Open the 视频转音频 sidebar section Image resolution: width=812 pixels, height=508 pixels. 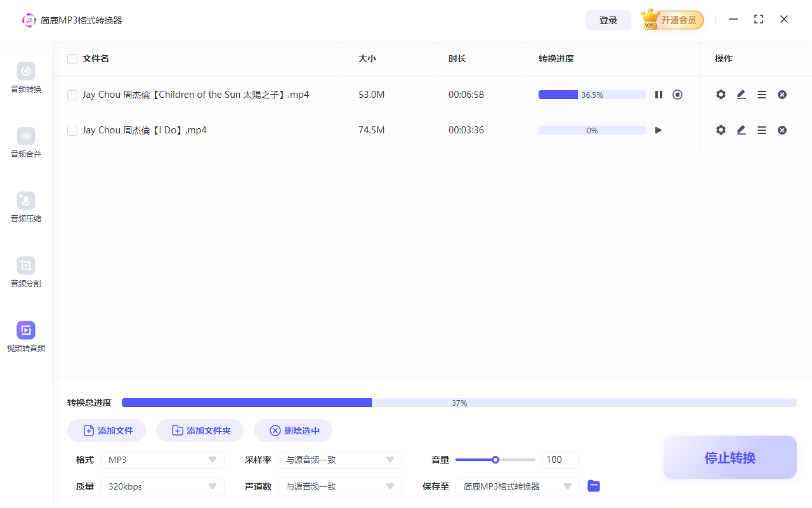26,337
